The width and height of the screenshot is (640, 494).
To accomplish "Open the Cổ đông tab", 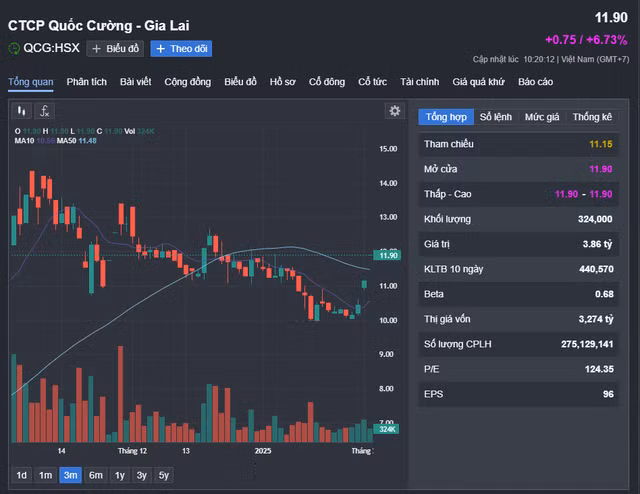I will click(326, 81).
